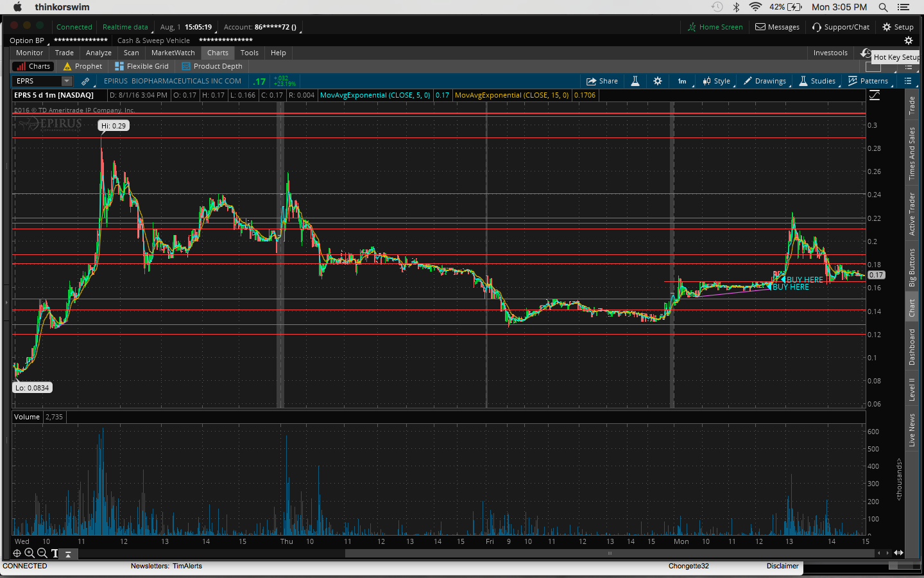The height and width of the screenshot is (578, 924).
Task: Zoom in using the magnifier plus icon
Action: click(30, 553)
